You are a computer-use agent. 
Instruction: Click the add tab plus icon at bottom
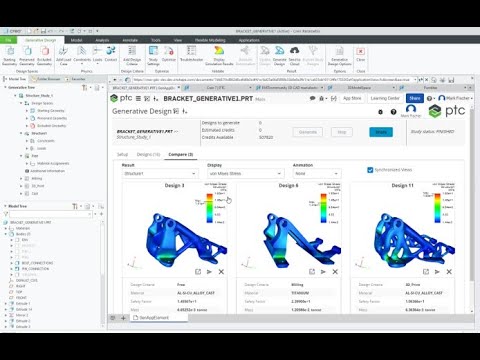(x=123, y=318)
